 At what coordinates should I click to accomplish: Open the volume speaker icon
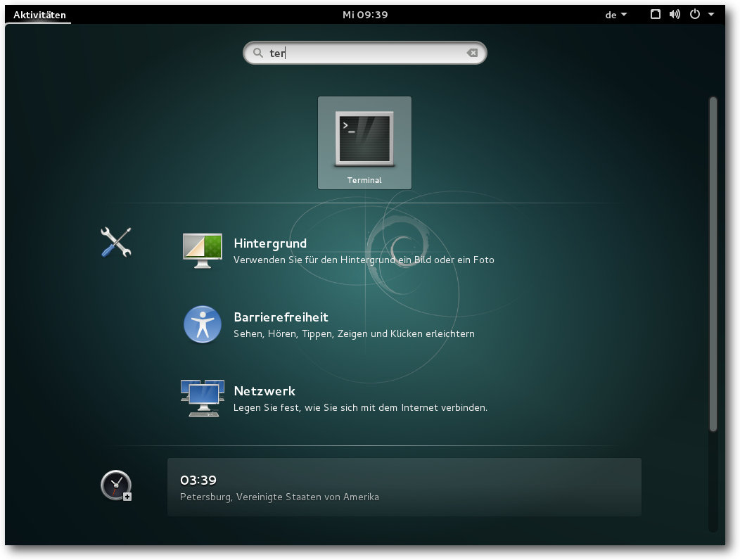(x=675, y=14)
